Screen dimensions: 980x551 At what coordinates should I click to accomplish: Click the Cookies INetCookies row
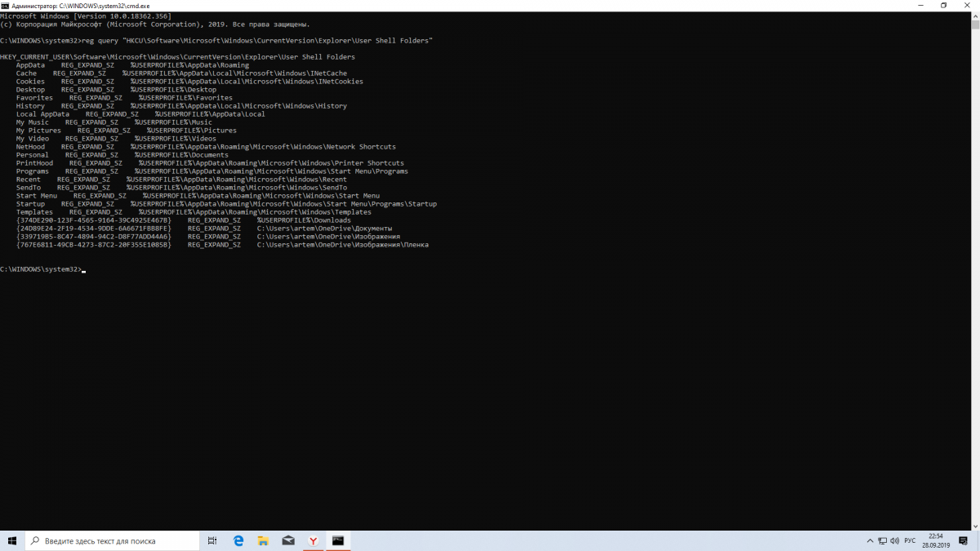(189, 81)
